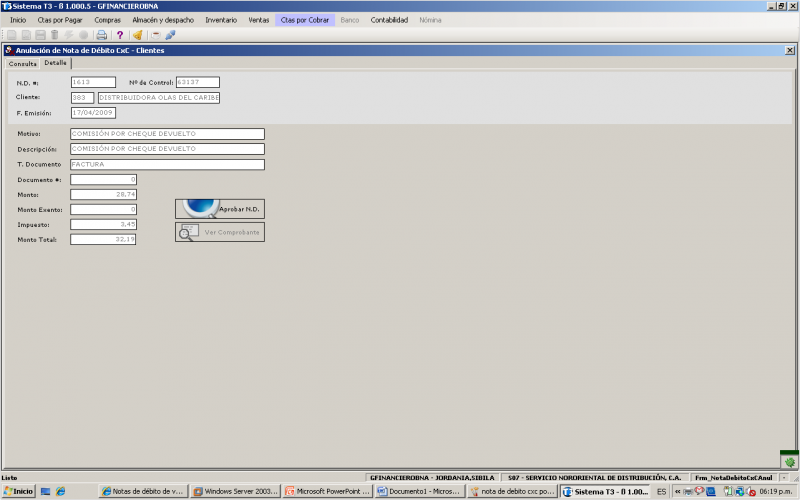
Task: Click the DISTRIBUIDORA OLAS DEL CARIBE field
Action: [x=159, y=97]
